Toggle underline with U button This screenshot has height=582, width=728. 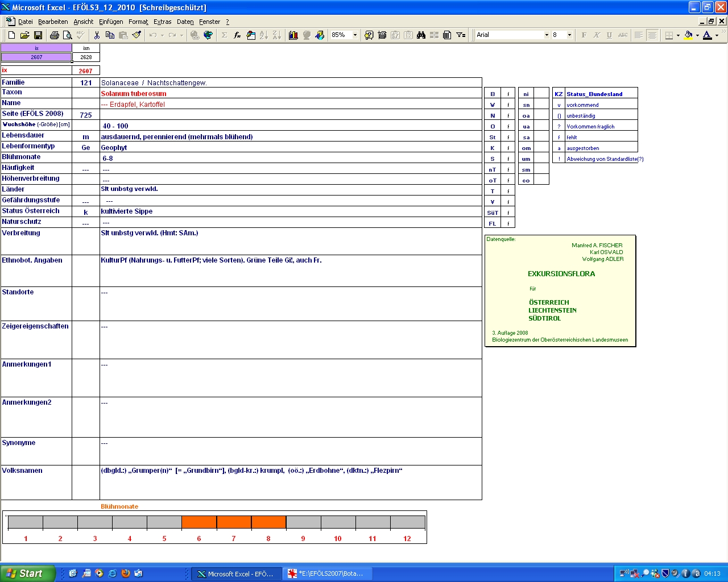pyautogui.click(x=610, y=35)
